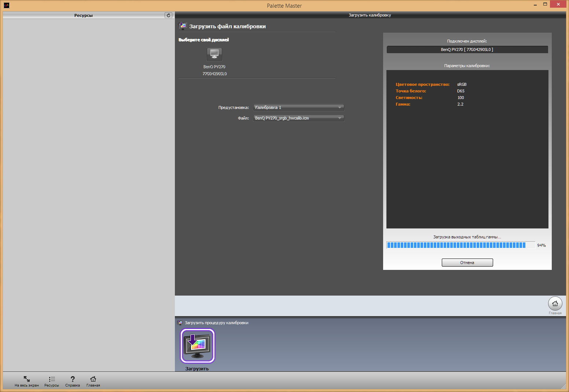Click the refresh icon in Ресурсы panel header
Image resolution: width=569 pixels, height=392 pixels.
click(168, 15)
